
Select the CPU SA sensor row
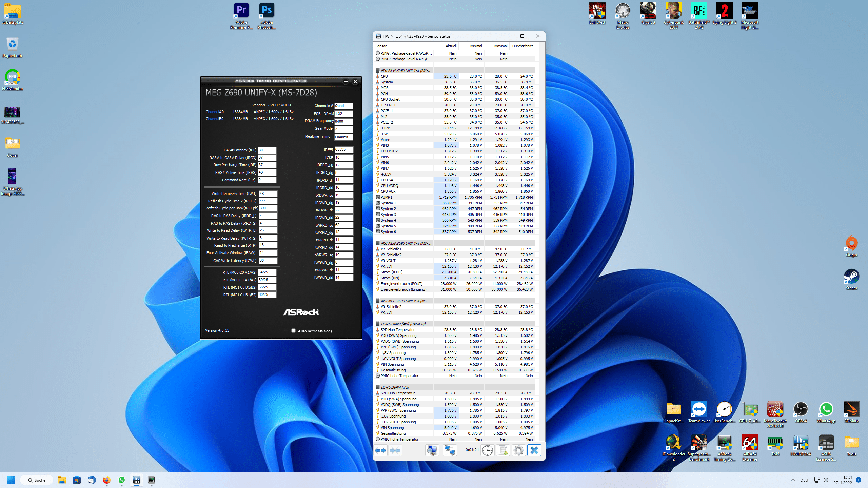point(455,180)
